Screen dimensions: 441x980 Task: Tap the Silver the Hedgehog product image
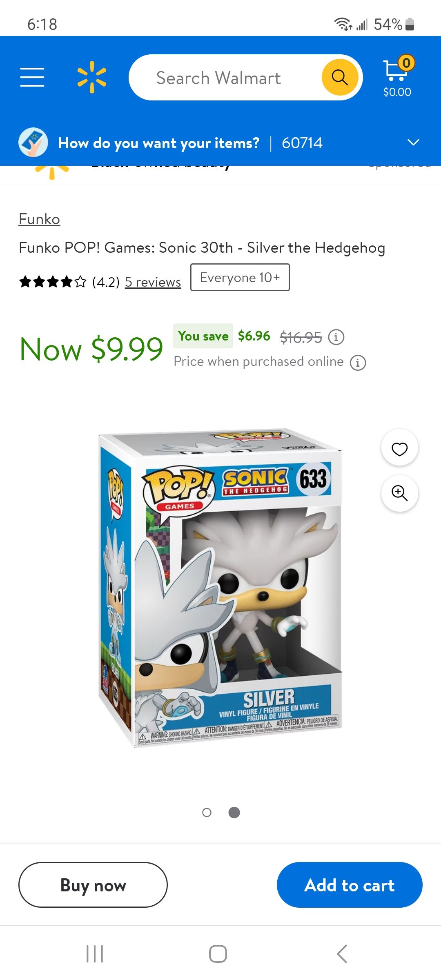[x=220, y=588]
